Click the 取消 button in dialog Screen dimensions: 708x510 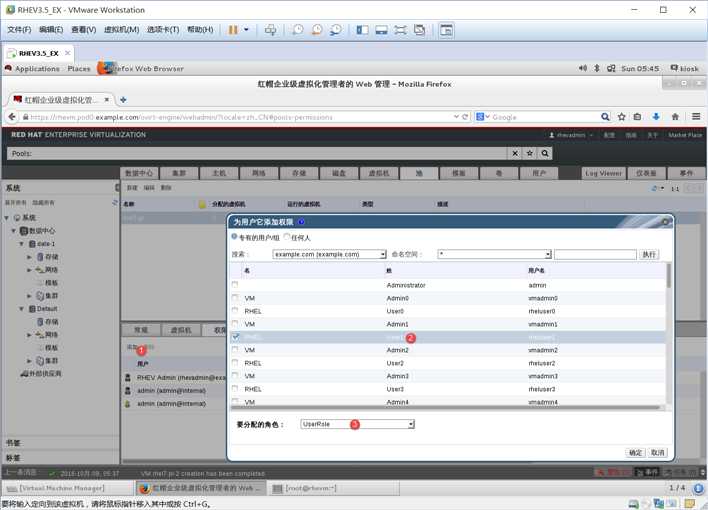pos(657,452)
